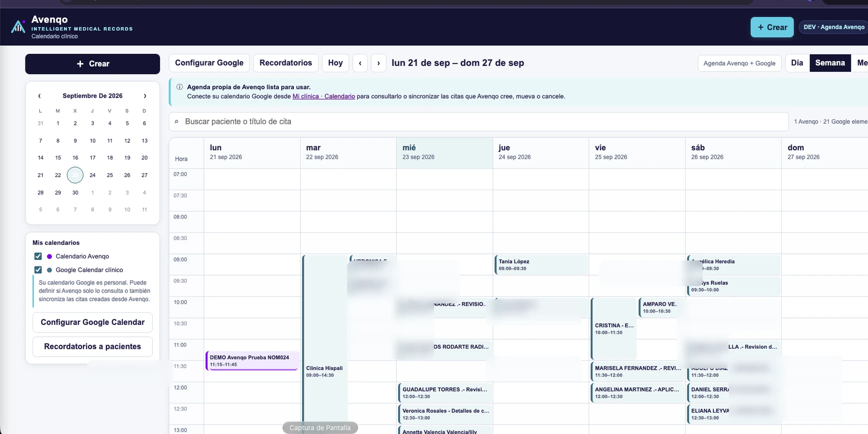Click the Google Calendar clínico teal dot
The height and width of the screenshot is (434, 868).
[49, 270]
